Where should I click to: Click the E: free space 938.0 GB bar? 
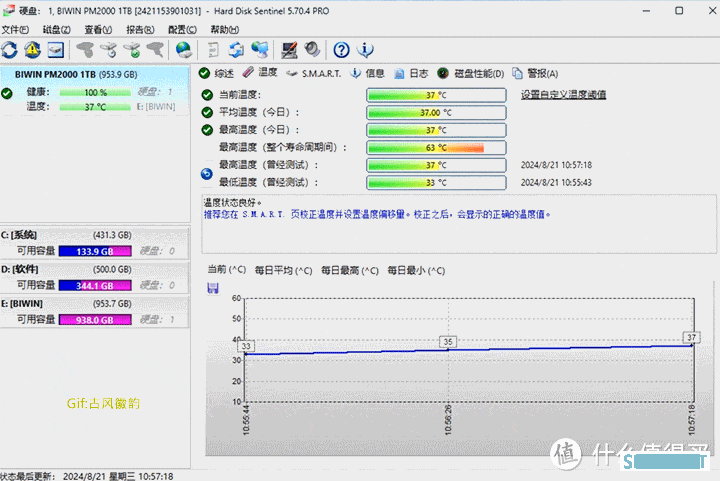[95, 320]
